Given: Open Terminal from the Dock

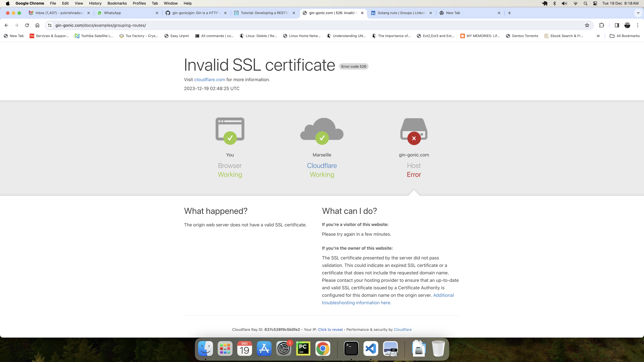Looking at the screenshot, I should coord(351,348).
